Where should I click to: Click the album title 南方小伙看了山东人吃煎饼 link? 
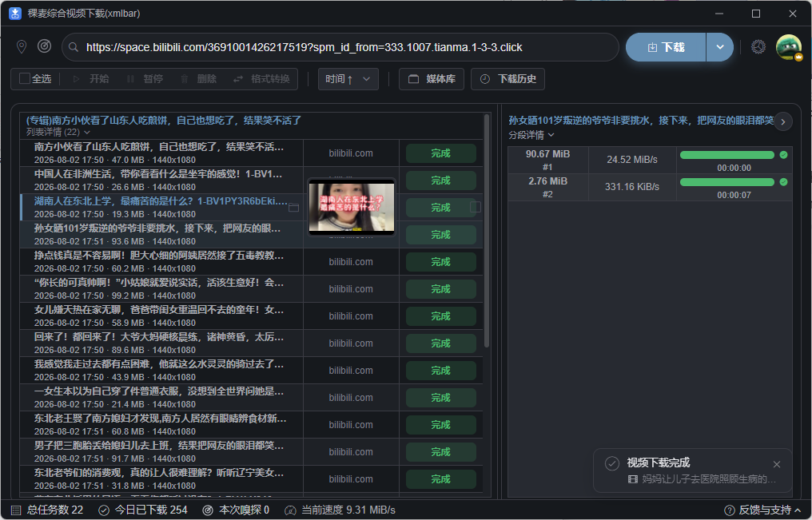tap(164, 120)
